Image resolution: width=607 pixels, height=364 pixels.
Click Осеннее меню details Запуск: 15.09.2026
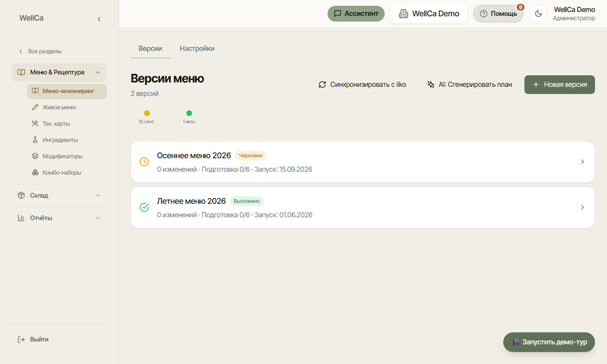[283, 169]
